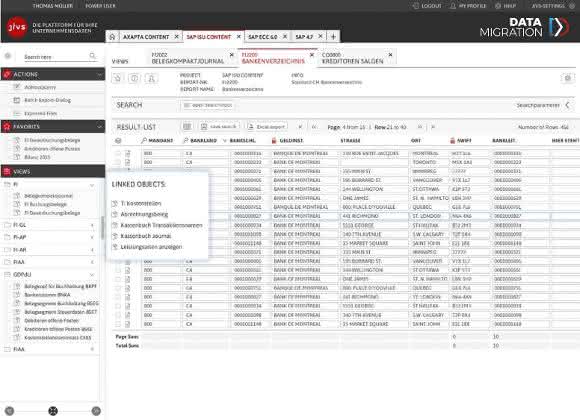Image resolution: width=580 pixels, height=420 pixels.
Task: Collapse the Favorites section
Action: 100,127
